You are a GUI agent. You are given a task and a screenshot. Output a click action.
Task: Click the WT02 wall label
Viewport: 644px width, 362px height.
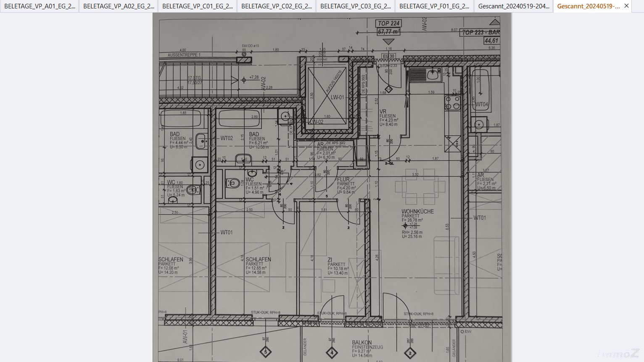227,138
